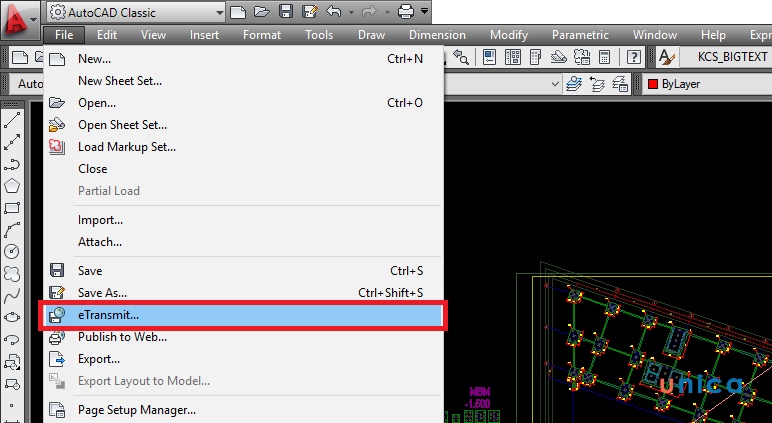Select the Construction Line tool
The width and height of the screenshot is (772, 423).
[12, 142]
